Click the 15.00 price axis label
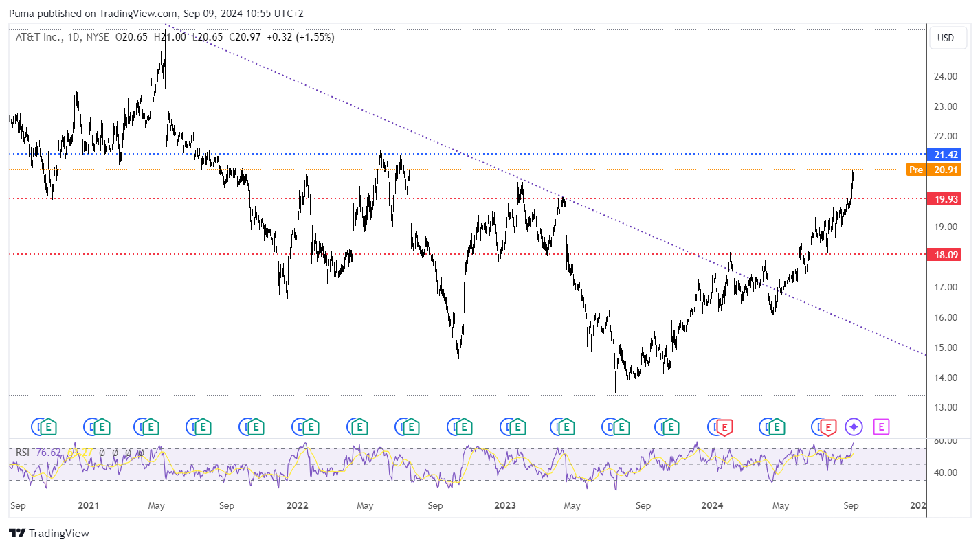Viewport: 980px width, 548px height. pyautogui.click(x=946, y=347)
